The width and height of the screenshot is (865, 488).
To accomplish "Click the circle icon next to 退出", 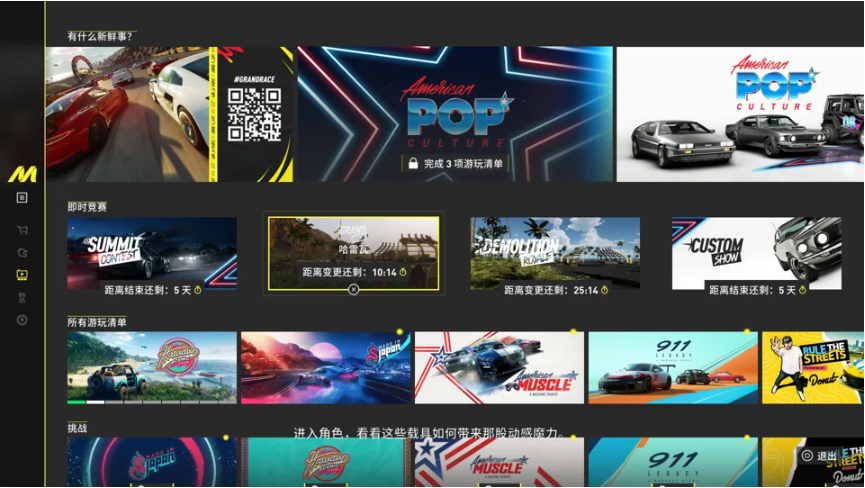I will pos(807,455).
